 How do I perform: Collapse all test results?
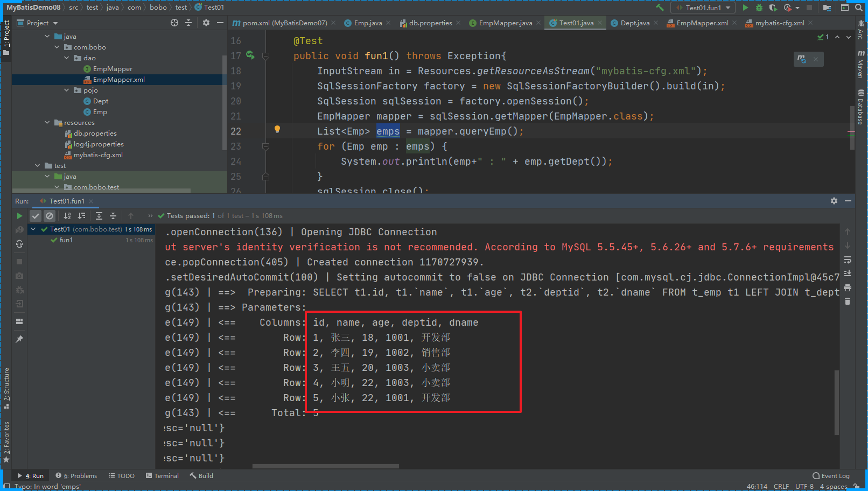(x=113, y=216)
